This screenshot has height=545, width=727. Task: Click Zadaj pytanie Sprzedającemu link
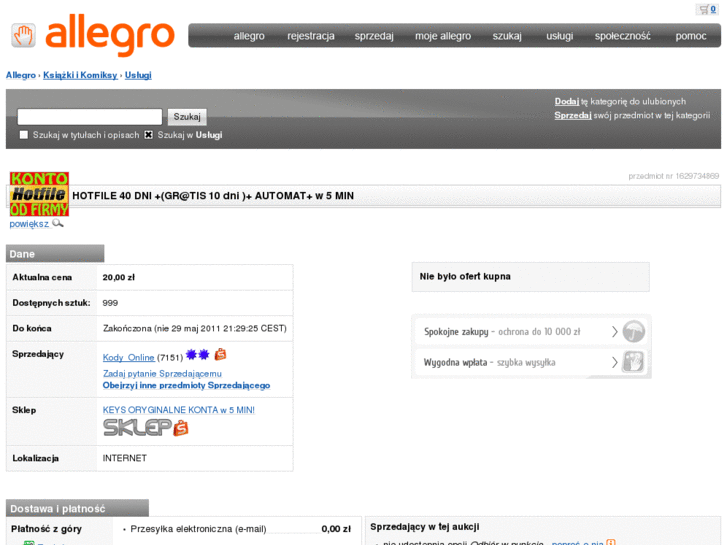(x=162, y=373)
